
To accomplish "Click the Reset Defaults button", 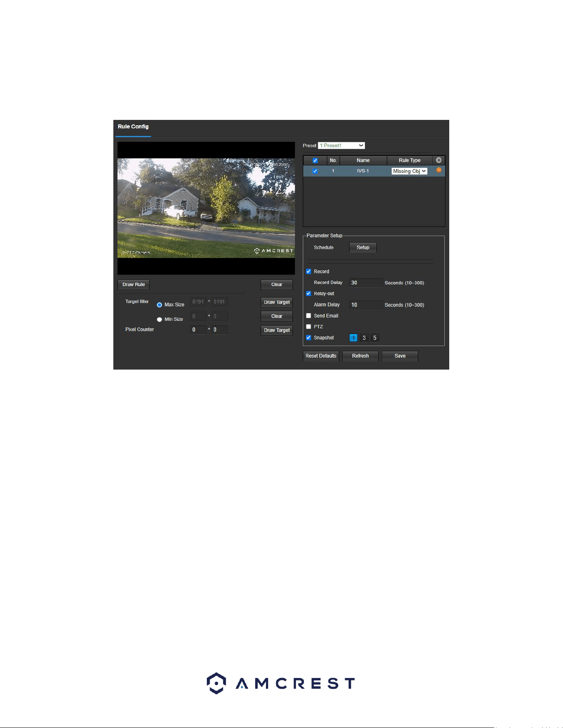I will pyautogui.click(x=321, y=356).
